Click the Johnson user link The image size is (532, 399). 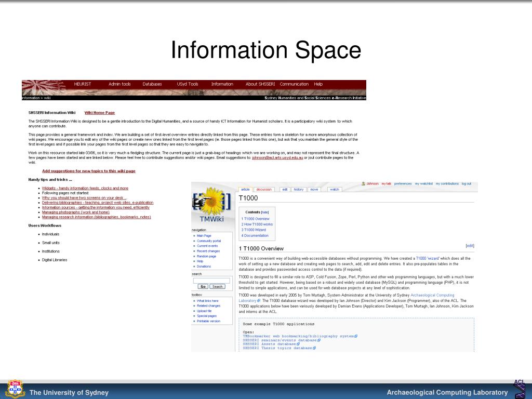pyautogui.click(x=373, y=184)
